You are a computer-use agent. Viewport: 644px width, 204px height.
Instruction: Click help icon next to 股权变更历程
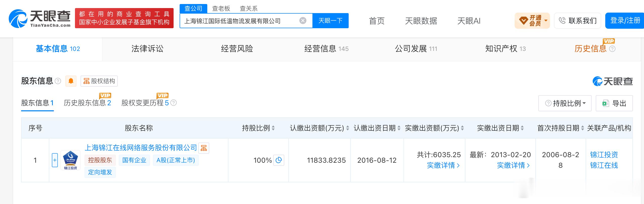pos(174,103)
